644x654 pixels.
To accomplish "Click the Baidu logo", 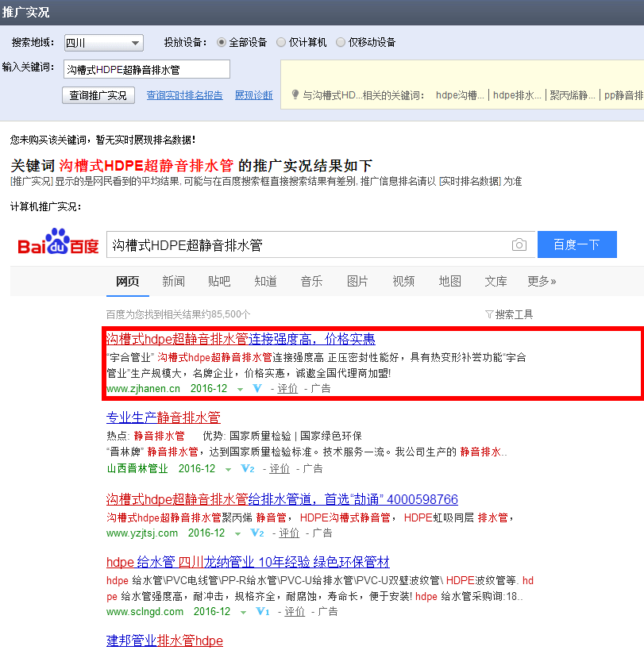I will (x=58, y=242).
